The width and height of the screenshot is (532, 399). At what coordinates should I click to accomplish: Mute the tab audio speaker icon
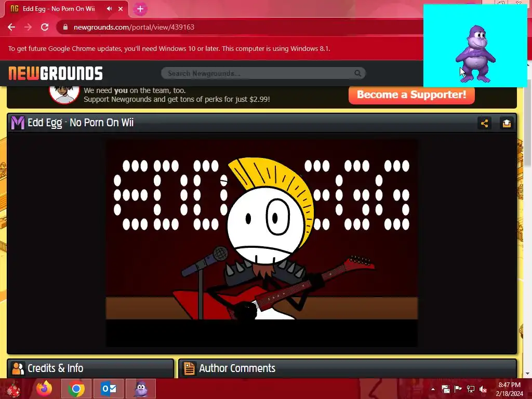109,9
